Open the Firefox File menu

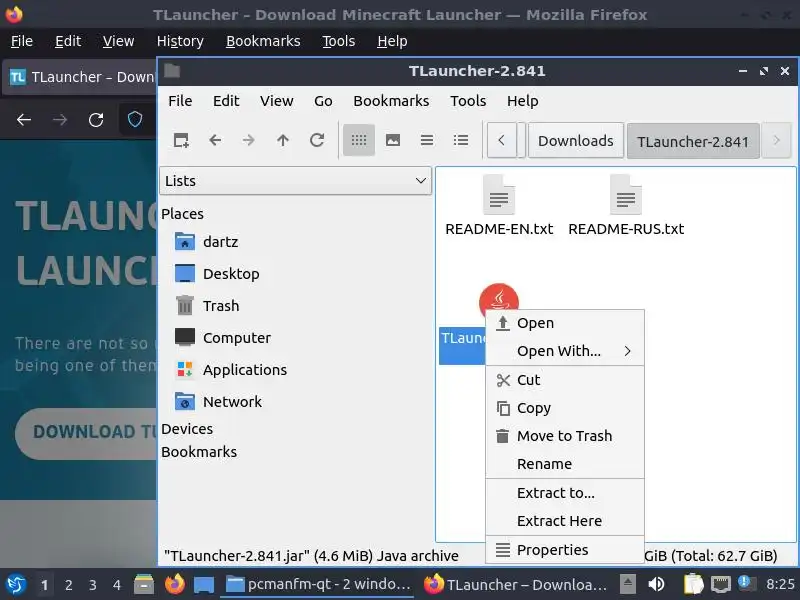(22, 41)
